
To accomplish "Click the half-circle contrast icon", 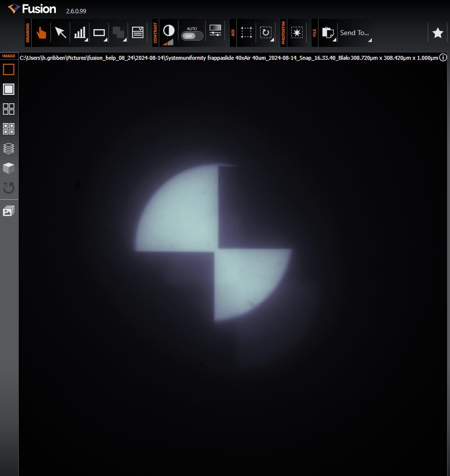I will pos(169,31).
